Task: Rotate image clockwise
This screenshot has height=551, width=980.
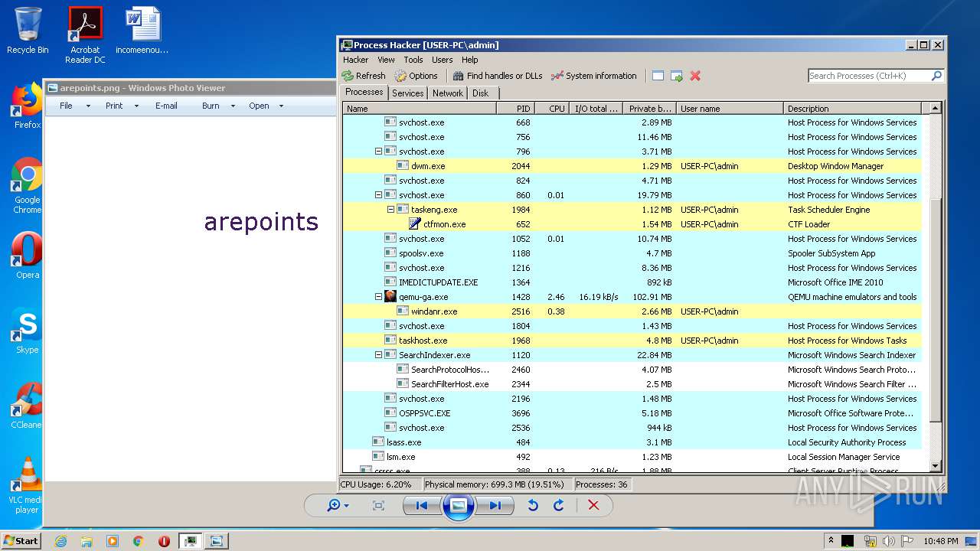Action: pyautogui.click(x=559, y=506)
